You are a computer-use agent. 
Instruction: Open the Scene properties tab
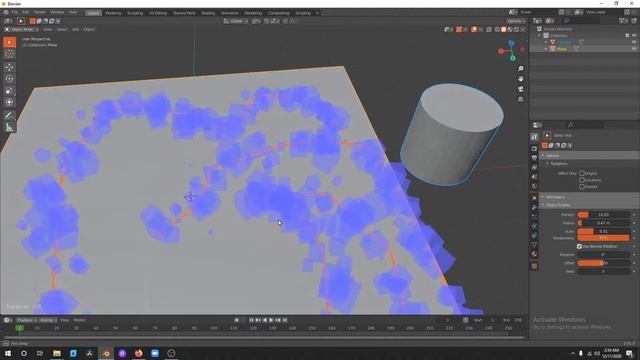[x=534, y=177]
